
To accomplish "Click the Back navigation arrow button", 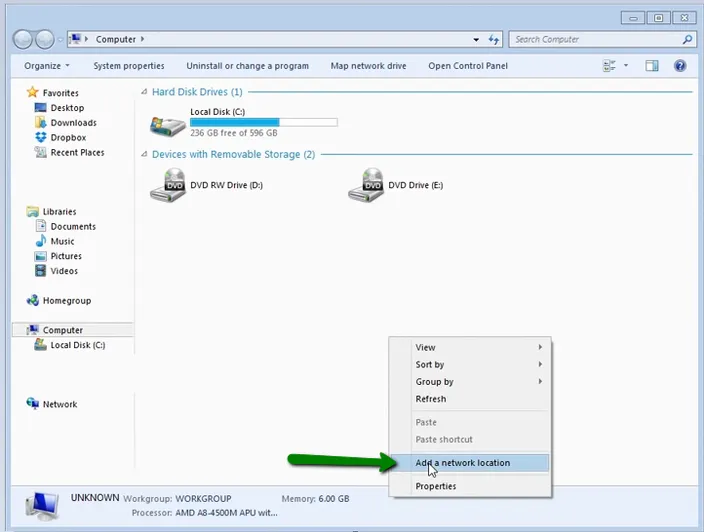I will tap(22, 40).
